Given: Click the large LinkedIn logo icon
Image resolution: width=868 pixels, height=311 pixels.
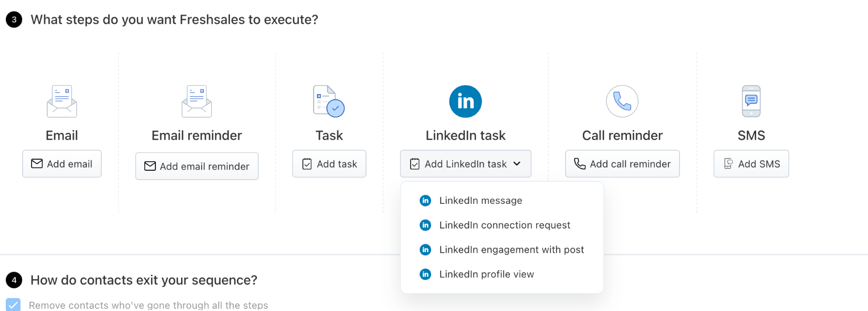Looking at the screenshot, I should pos(465,101).
